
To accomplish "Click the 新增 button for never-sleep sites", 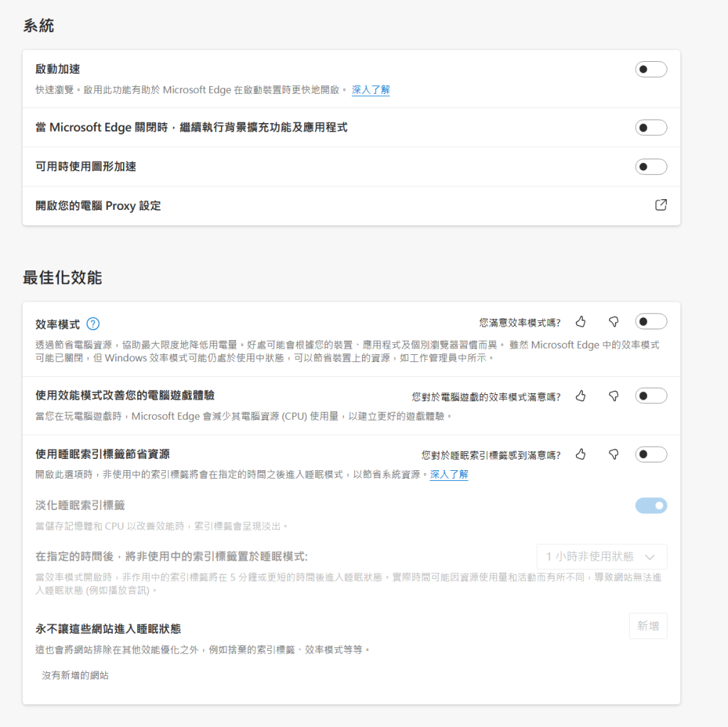I will (x=648, y=626).
